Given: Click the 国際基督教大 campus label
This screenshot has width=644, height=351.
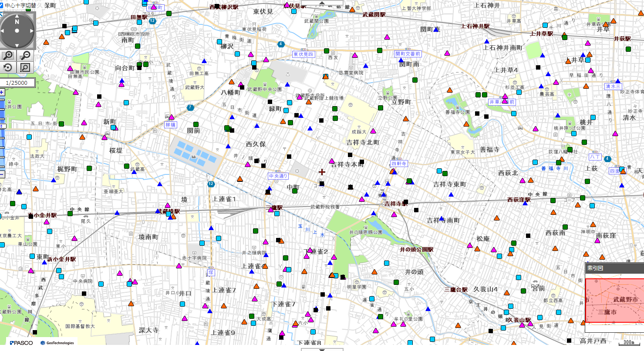Looking at the screenshot, I should click(x=80, y=326).
